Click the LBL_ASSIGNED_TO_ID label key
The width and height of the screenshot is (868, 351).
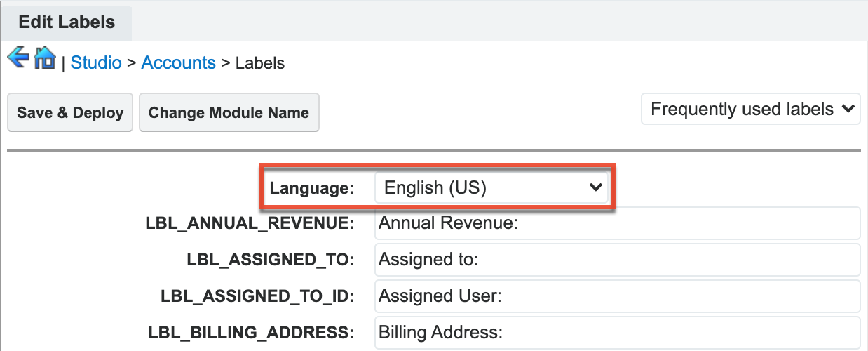257,296
